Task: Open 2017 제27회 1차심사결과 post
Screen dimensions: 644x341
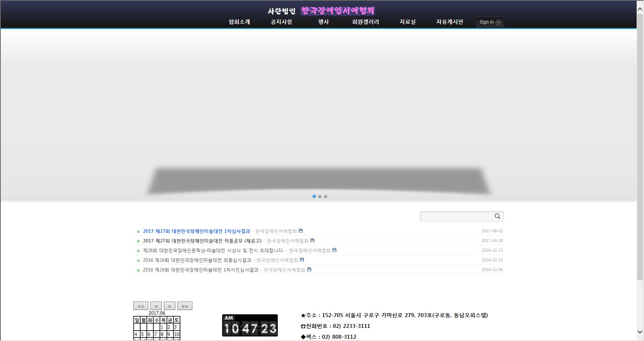Action: 197,231
